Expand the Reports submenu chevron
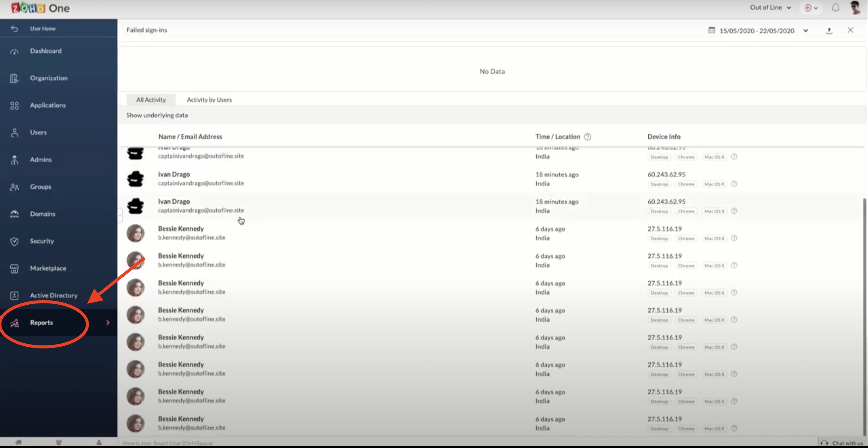This screenshot has width=868, height=448. coord(108,323)
